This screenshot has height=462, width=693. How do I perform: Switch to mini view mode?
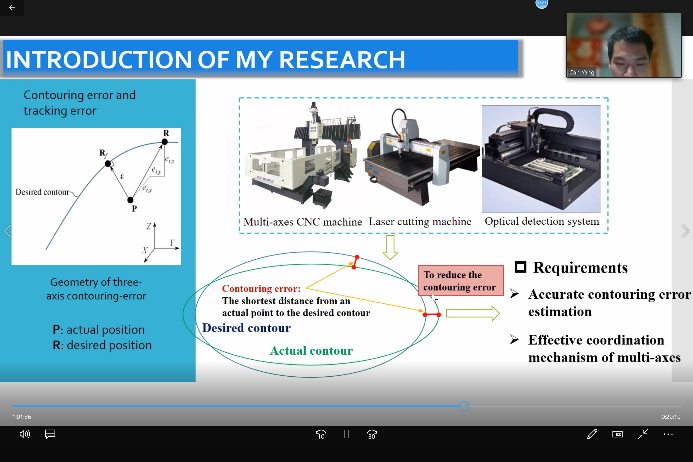click(x=617, y=434)
